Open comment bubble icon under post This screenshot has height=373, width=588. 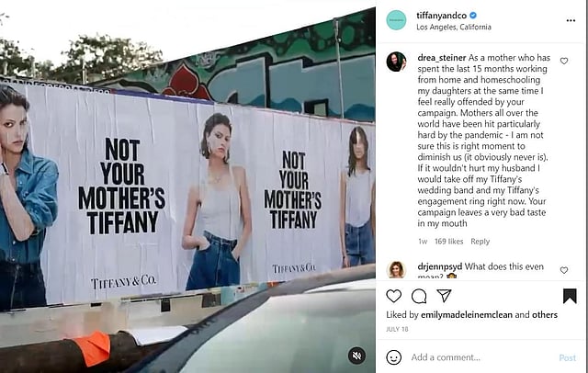pos(419,296)
